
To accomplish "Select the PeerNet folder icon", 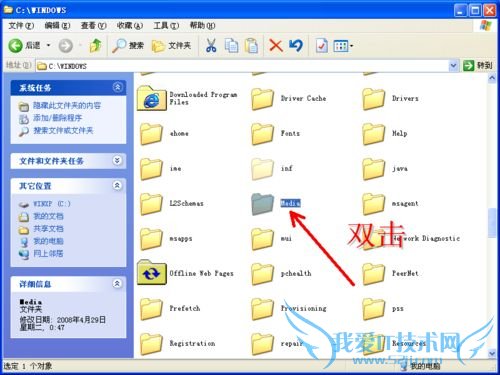I will click(374, 274).
